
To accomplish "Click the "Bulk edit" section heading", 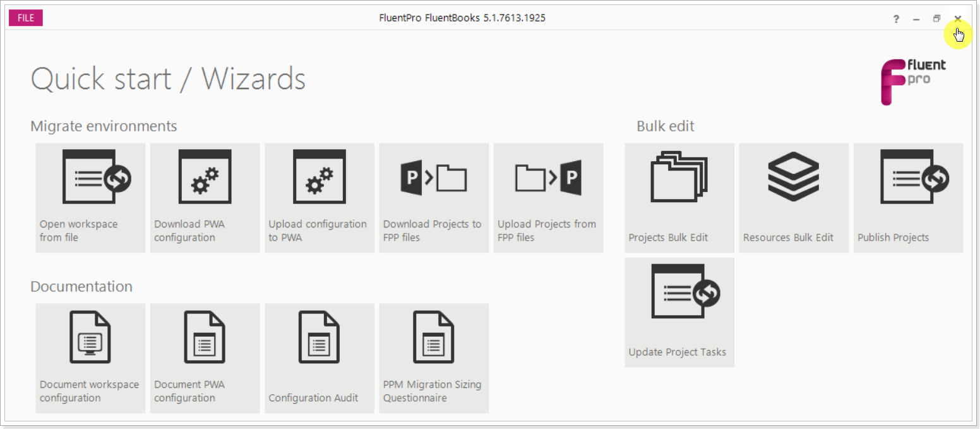I will 666,126.
